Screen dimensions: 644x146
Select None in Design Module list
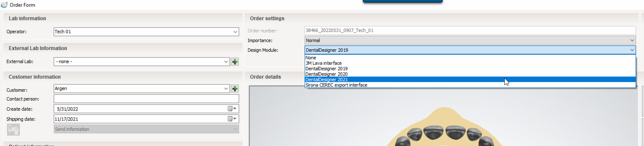[470, 58]
